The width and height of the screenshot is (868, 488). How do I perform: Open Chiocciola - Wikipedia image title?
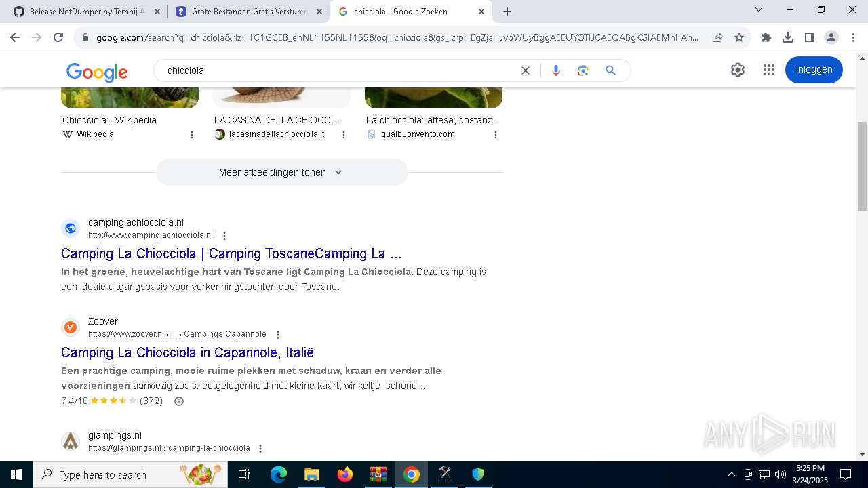click(x=109, y=120)
